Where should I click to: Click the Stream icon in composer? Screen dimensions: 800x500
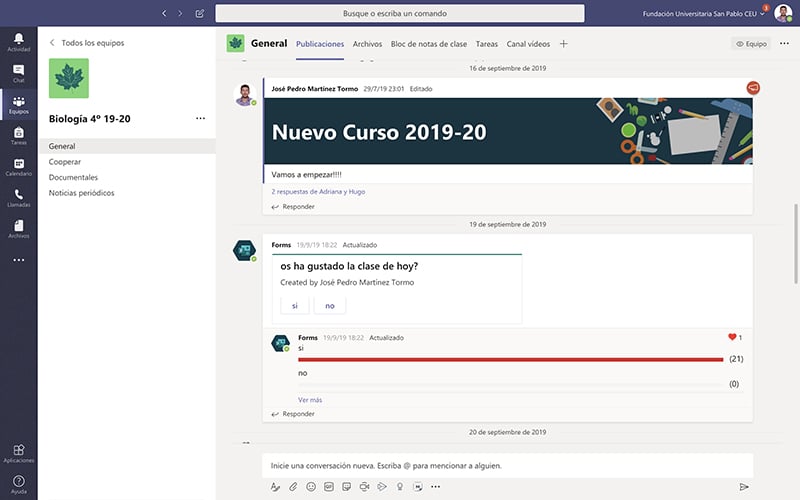point(382,487)
